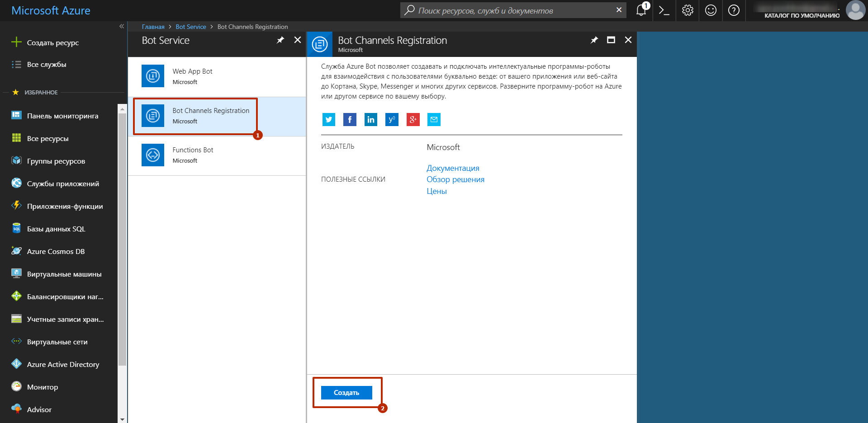Image resolution: width=868 pixels, height=423 pixels.
Task: Open Все службы in sidebar
Action: point(46,64)
